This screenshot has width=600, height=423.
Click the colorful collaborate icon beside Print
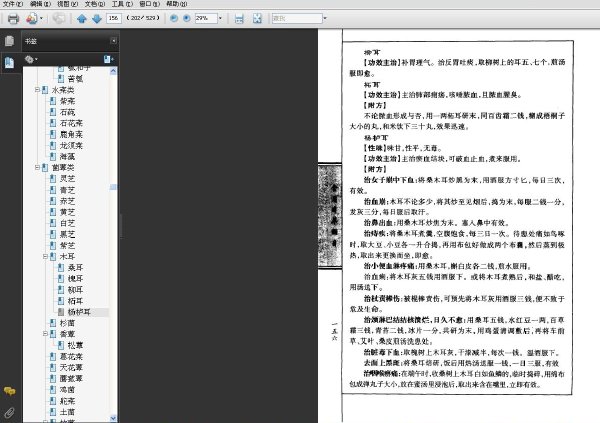pyautogui.click(x=32, y=18)
